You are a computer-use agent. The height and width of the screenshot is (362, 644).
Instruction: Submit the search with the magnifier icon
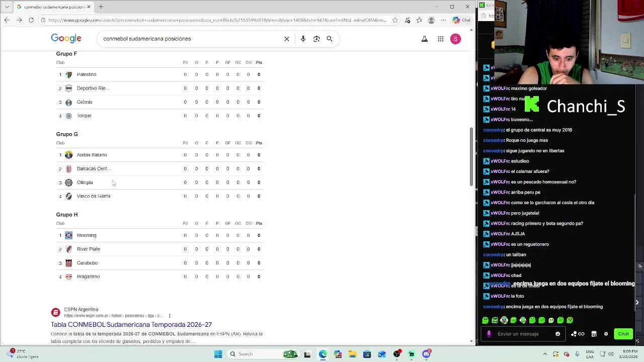(330, 39)
